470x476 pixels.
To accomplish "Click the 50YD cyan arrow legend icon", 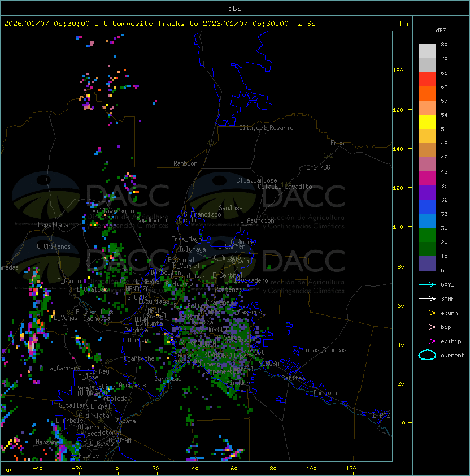I will coord(427,285).
